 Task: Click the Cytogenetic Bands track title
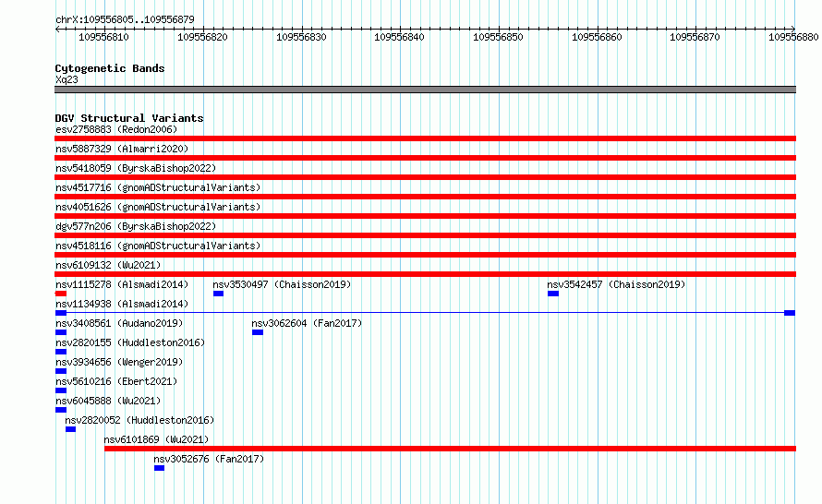pos(110,68)
